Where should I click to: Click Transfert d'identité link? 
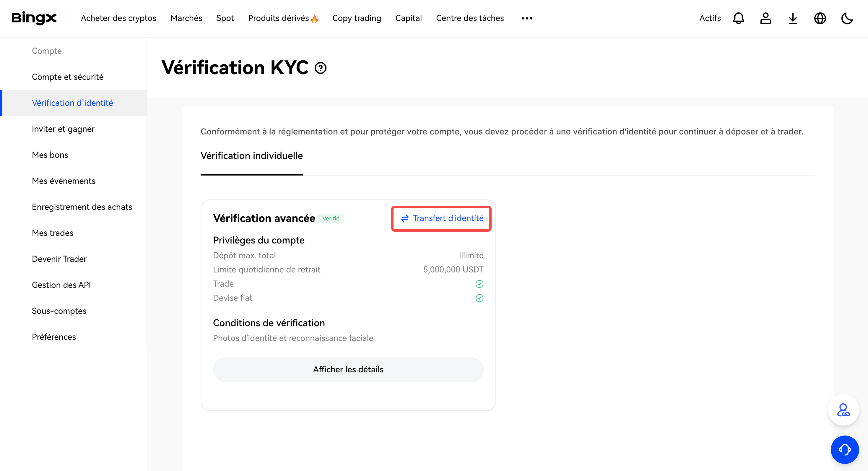(x=442, y=218)
